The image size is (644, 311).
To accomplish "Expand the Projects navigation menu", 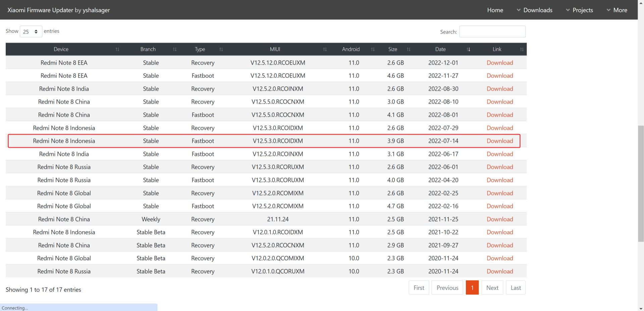I will click(x=579, y=10).
